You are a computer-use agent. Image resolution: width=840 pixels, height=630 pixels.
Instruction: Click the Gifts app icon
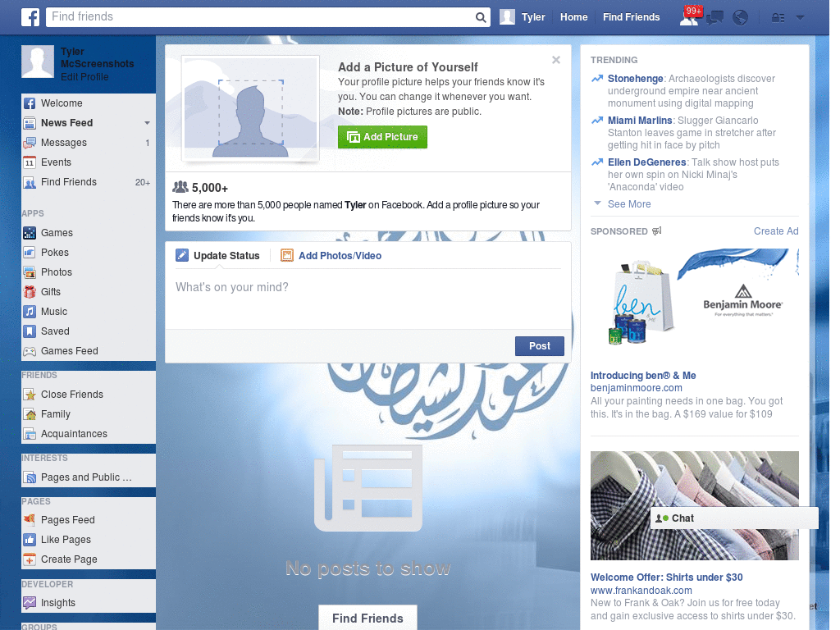(30, 292)
